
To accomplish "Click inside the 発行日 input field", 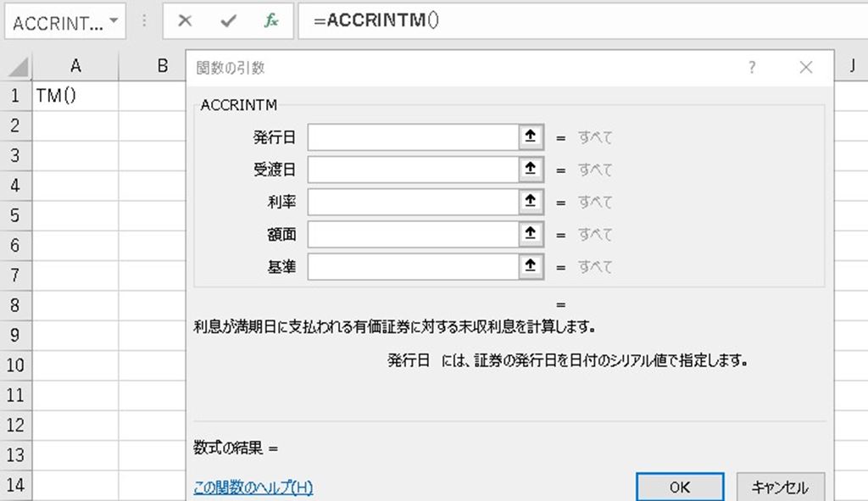I will tap(412, 137).
